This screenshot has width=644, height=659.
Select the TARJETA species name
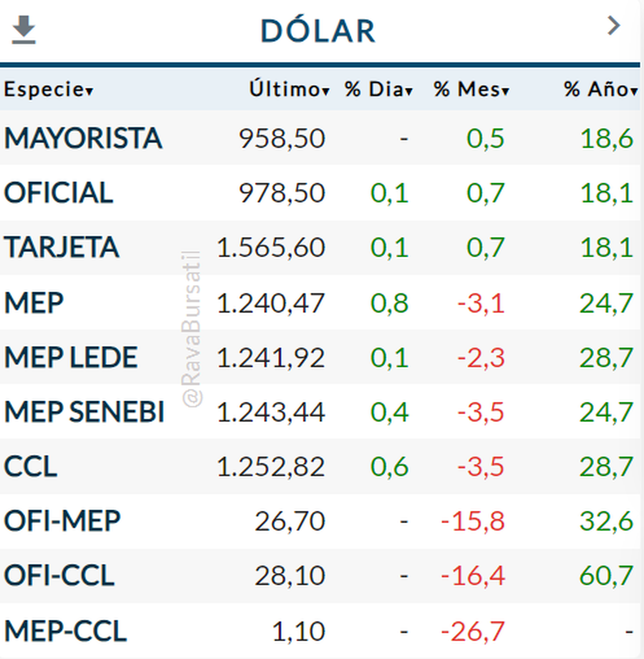coord(62,248)
